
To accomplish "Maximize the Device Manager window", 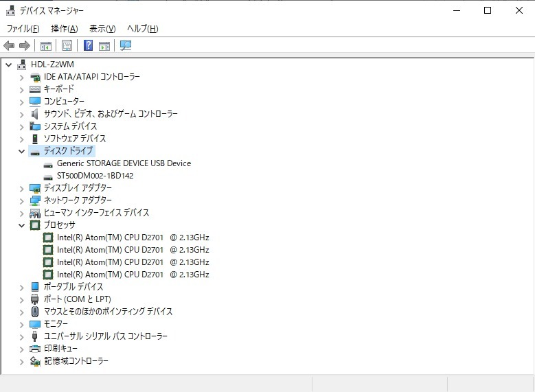I will pyautogui.click(x=488, y=10).
